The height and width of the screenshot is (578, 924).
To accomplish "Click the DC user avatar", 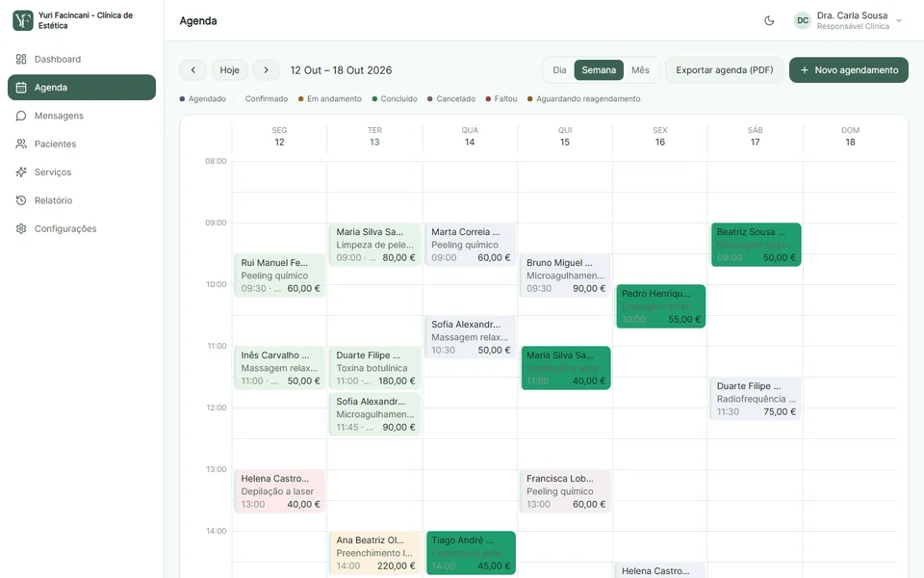I will 803,20.
